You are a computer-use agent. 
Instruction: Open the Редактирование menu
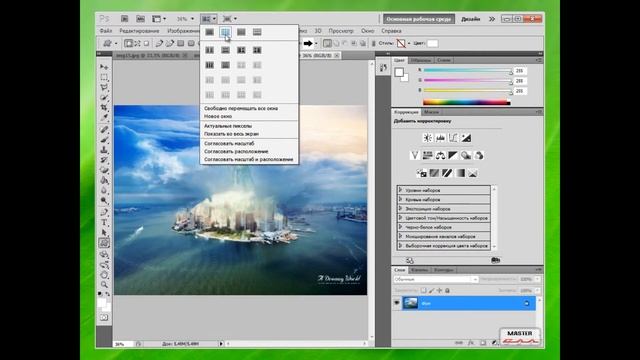(x=139, y=31)
